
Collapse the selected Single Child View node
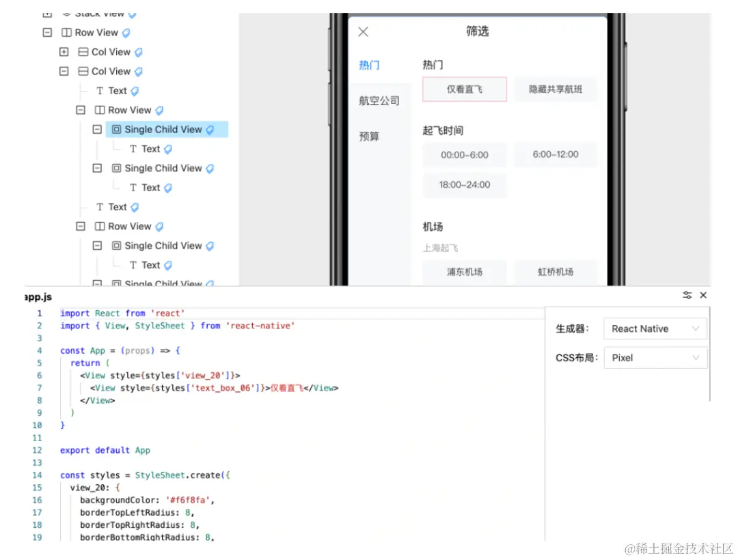click(x=97, y=129)
